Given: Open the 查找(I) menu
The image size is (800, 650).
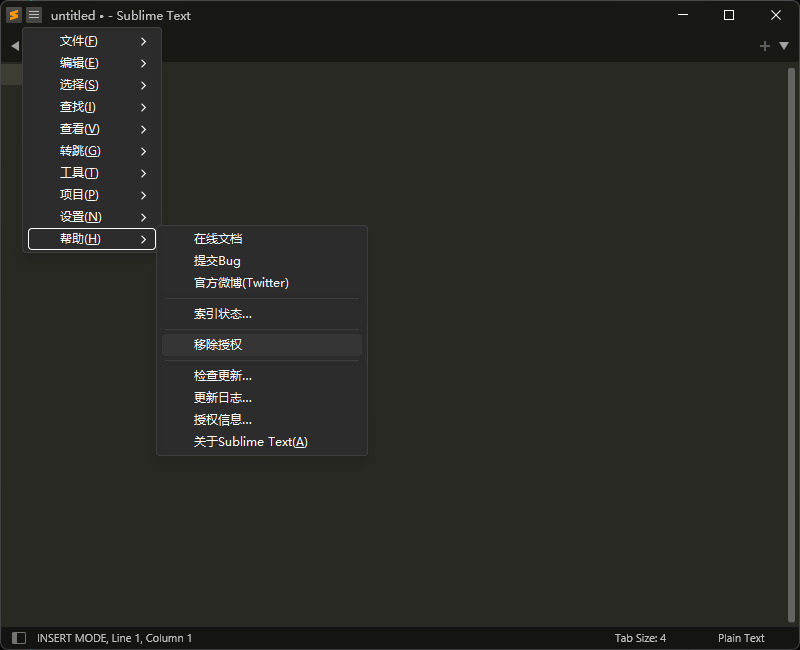Looking at the screenshot, I should coord(92,107).
